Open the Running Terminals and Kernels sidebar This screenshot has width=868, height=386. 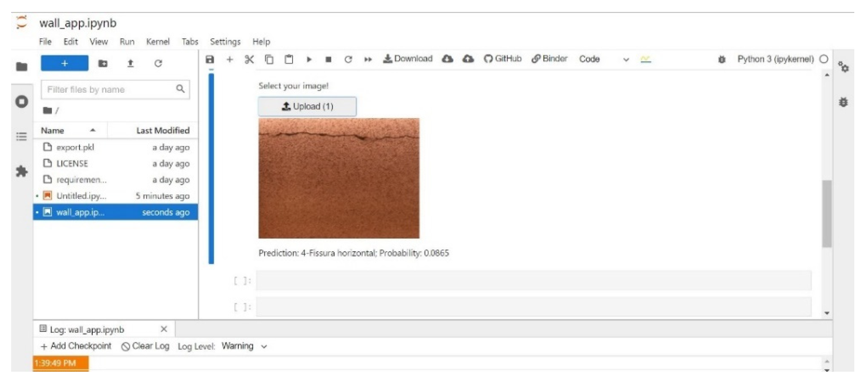[22, 101]
